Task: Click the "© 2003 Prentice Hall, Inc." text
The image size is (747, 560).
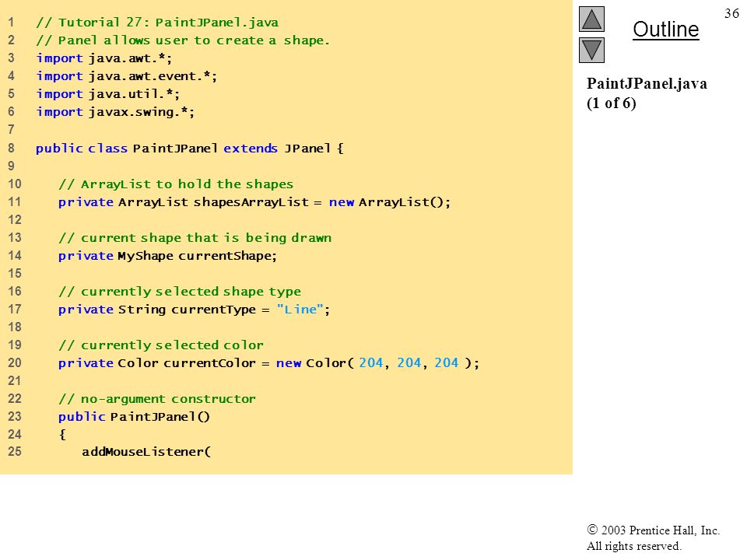Action: pos(653,530)
